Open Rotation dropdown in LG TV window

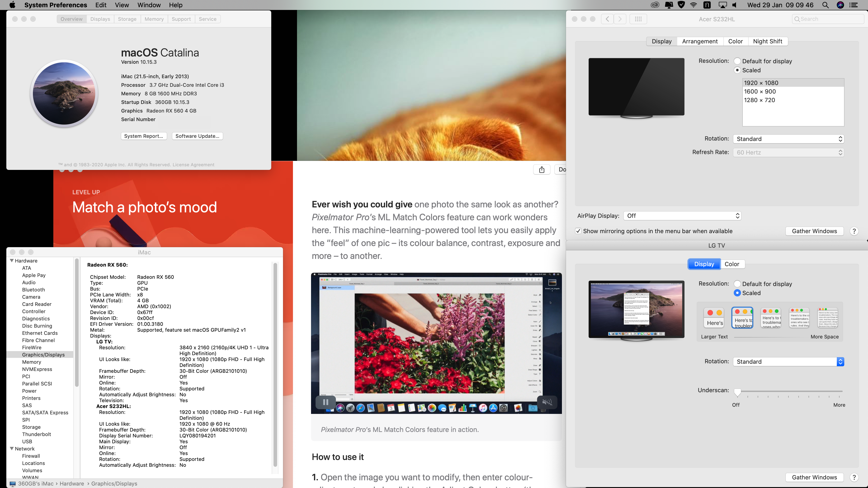(788, 361)
